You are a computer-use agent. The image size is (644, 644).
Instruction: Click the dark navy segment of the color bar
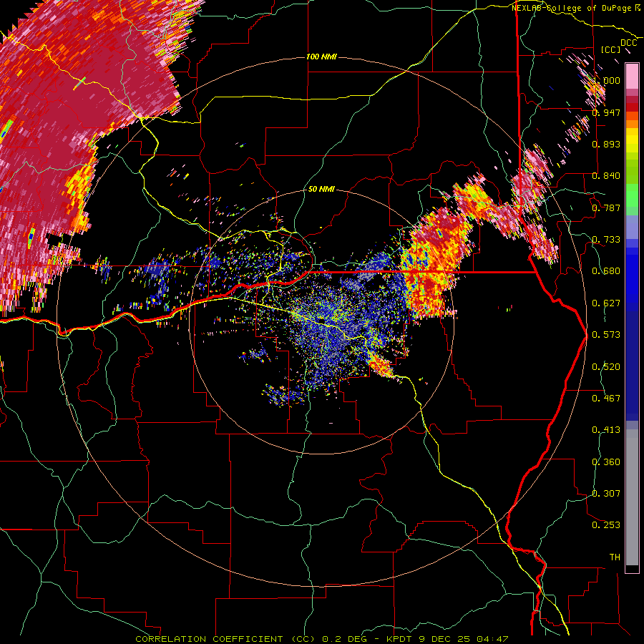pos(632,366)
